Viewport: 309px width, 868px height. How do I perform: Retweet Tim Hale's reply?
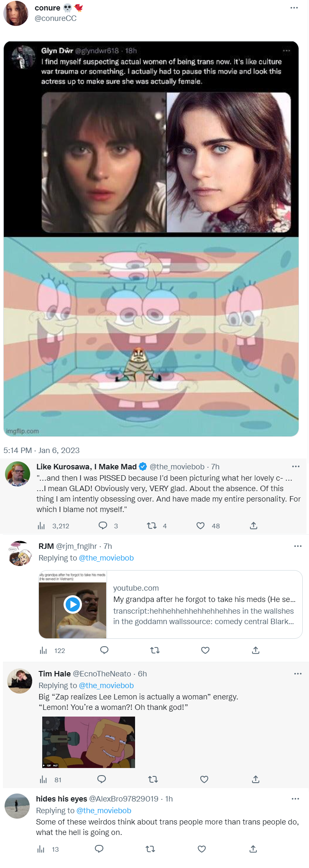click(153, 779)
